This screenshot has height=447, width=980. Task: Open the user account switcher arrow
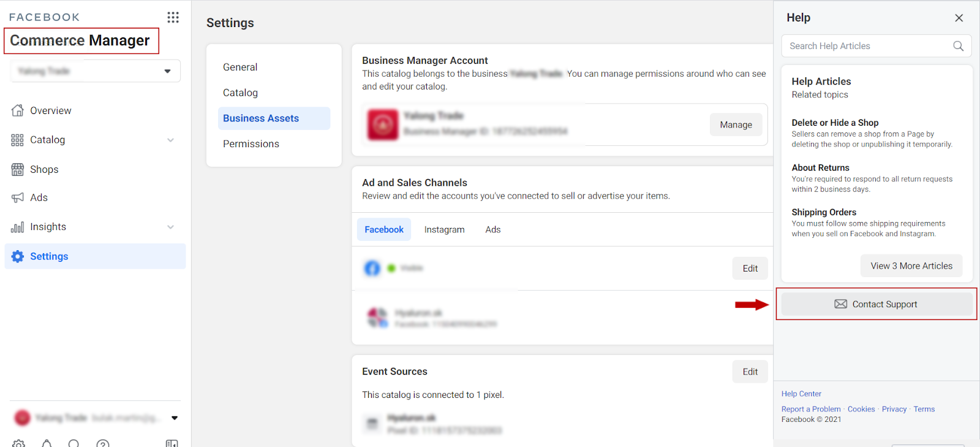click(x=175, y=418)
